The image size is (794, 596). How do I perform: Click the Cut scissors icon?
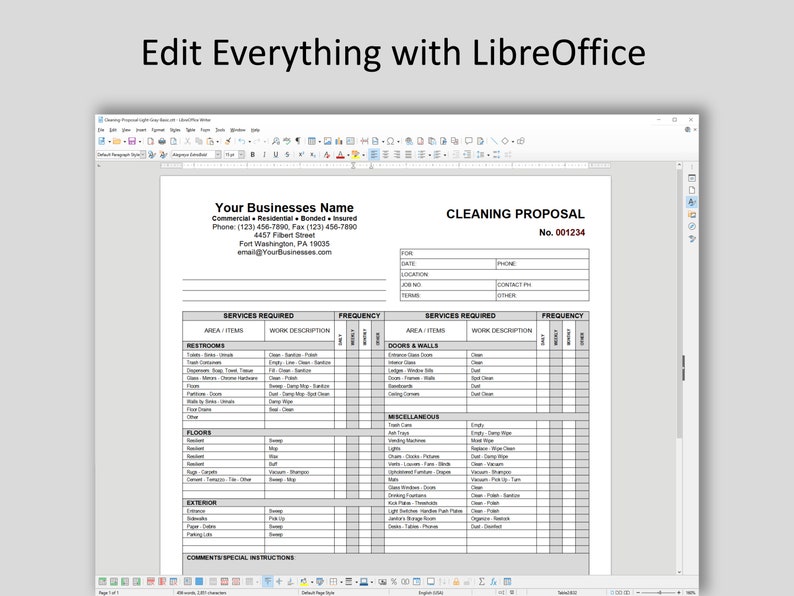coord(187,141)
